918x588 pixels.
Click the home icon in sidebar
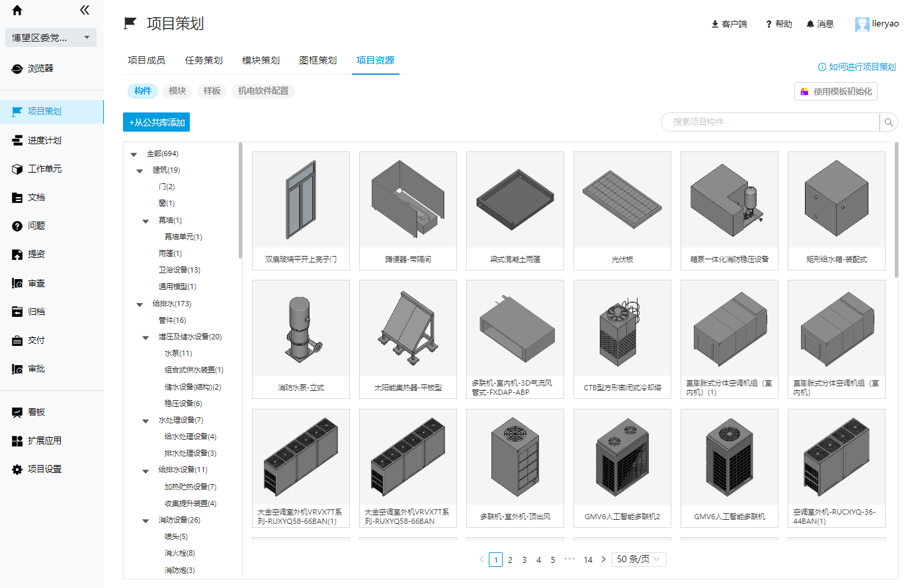tap(17, 10)
